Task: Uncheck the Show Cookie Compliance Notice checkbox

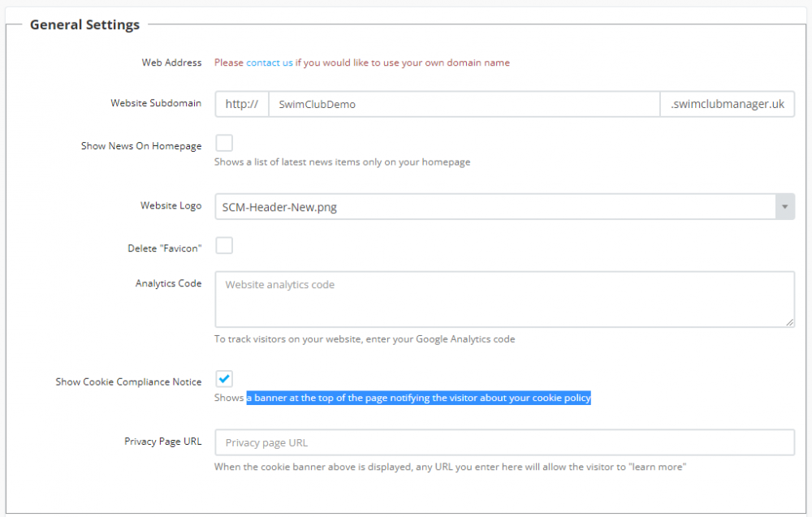Action: pyautogui.click(x=224, y=379)
